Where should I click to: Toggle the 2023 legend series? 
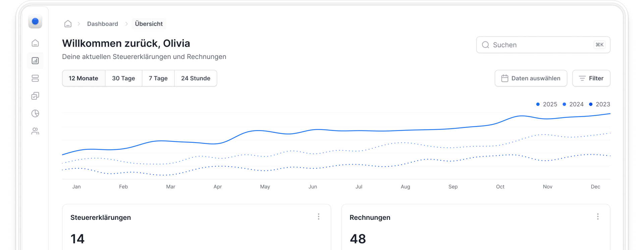point(600,104)
